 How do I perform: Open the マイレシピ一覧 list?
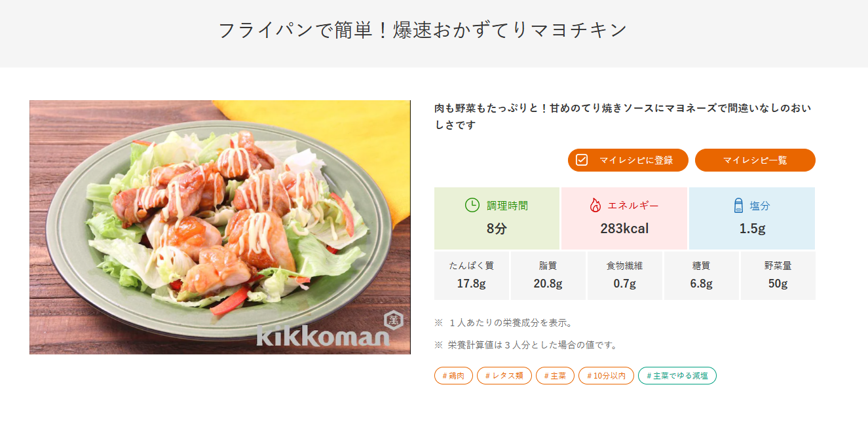click(755, 160)
